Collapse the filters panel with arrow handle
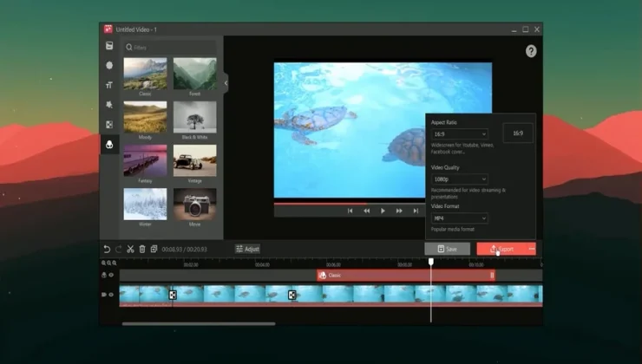The image size is (642, 364). [226, 82]
